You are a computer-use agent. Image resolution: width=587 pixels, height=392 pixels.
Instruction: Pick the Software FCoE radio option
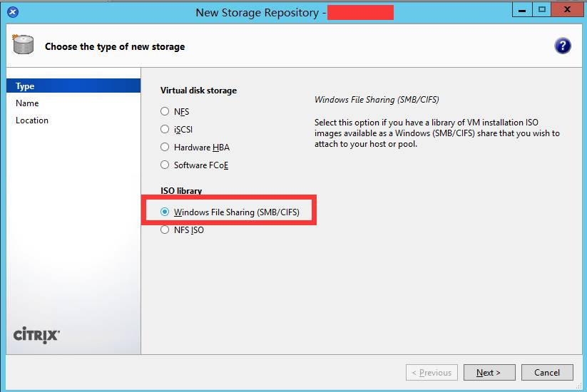(165, 165)
